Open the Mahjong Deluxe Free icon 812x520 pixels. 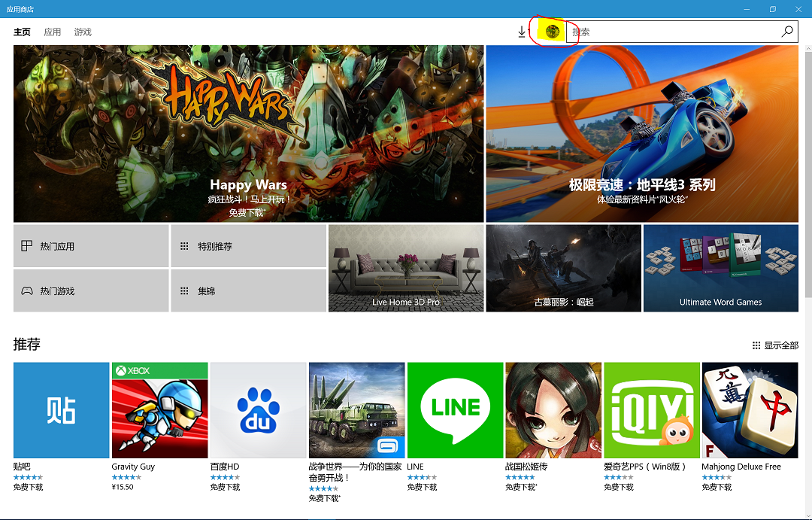[750, 410]
